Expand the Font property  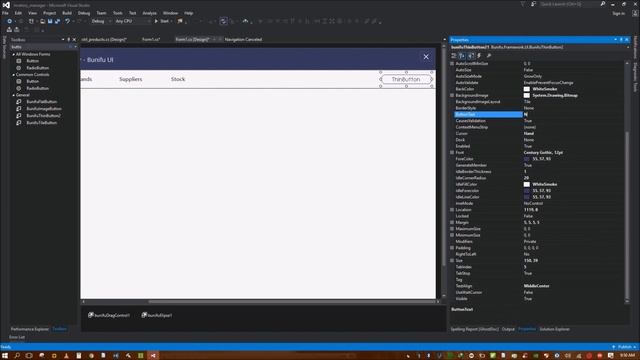(452, 153)
